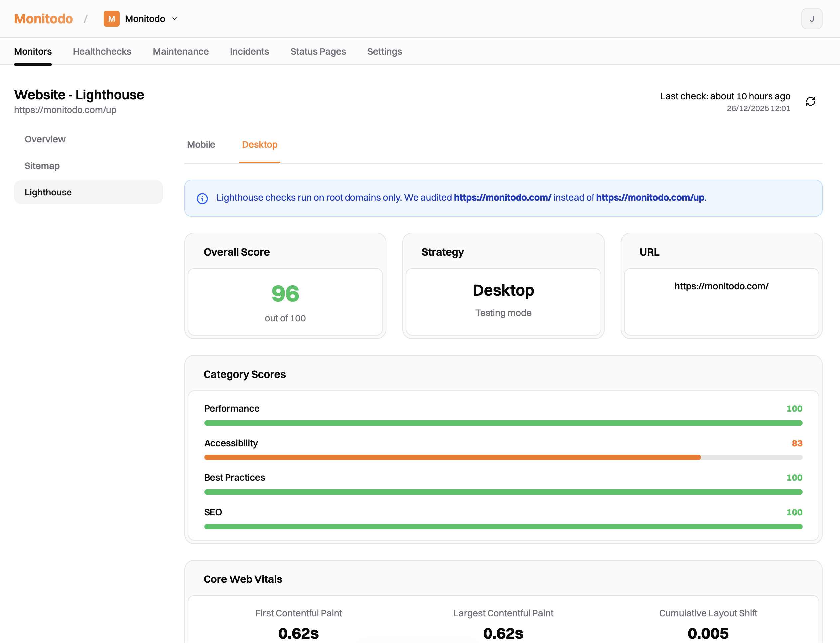Screen dimensions: 840x643
Task: Open the Sitemap sidebar item
Action: pyautogui.click(x=42, y=165)
